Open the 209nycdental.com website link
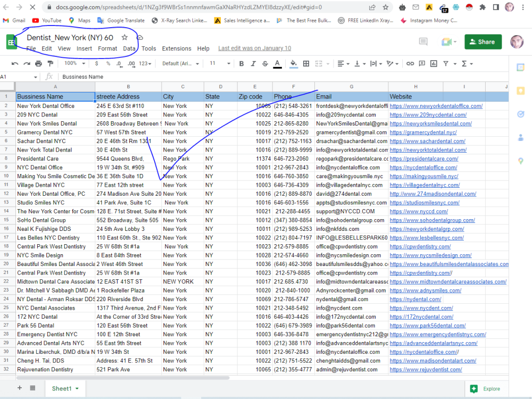532x399 pixels. (x=428, y=115)
